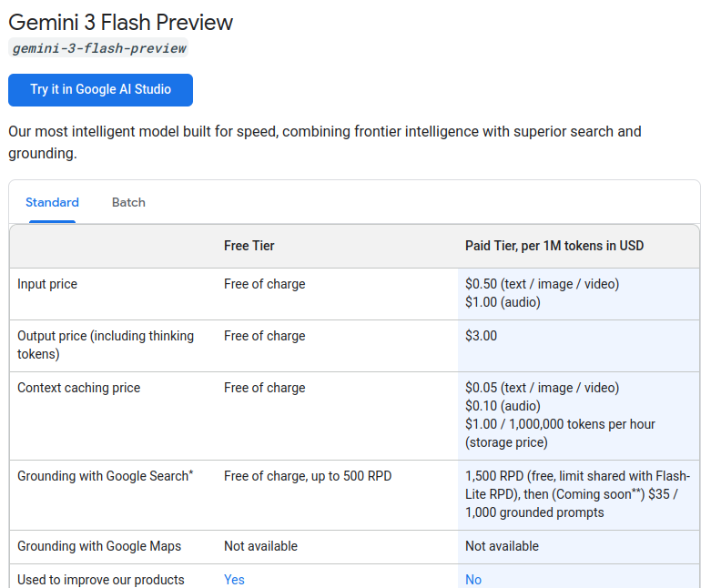711x588 pixels.
Task: Click the Free of charge, up to 500 RPD cell
Action: click(x=308, y=476)
